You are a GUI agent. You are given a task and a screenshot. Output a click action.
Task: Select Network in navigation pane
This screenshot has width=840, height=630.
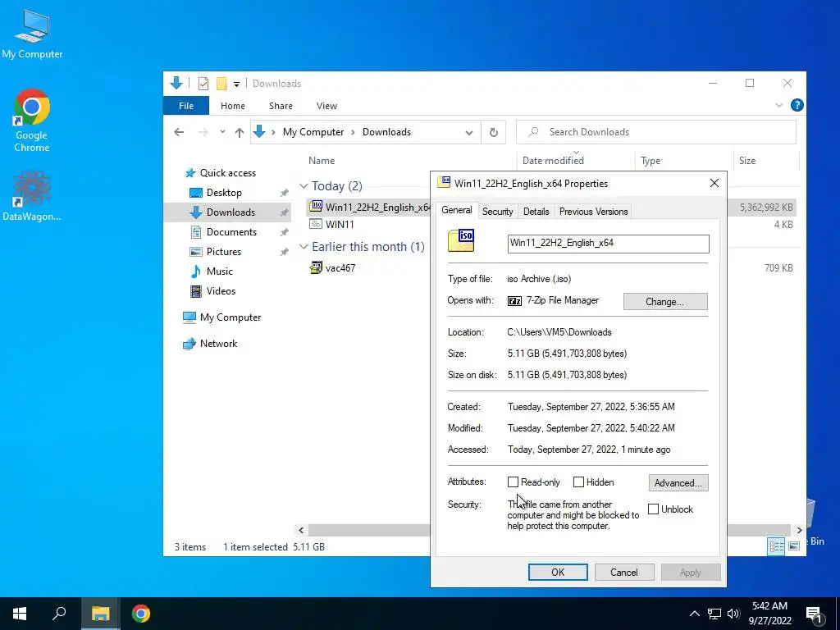point(218,344)
